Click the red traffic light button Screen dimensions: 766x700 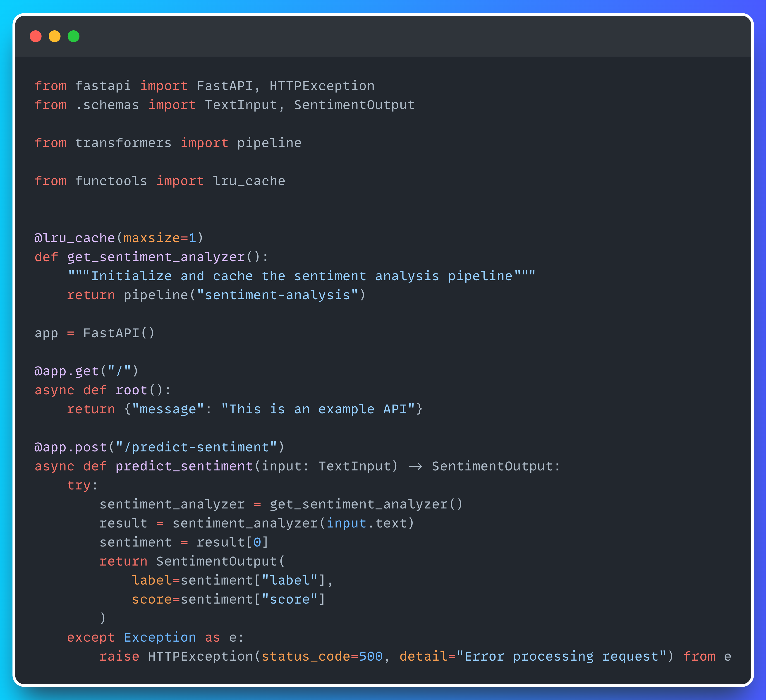click(36, 36)
